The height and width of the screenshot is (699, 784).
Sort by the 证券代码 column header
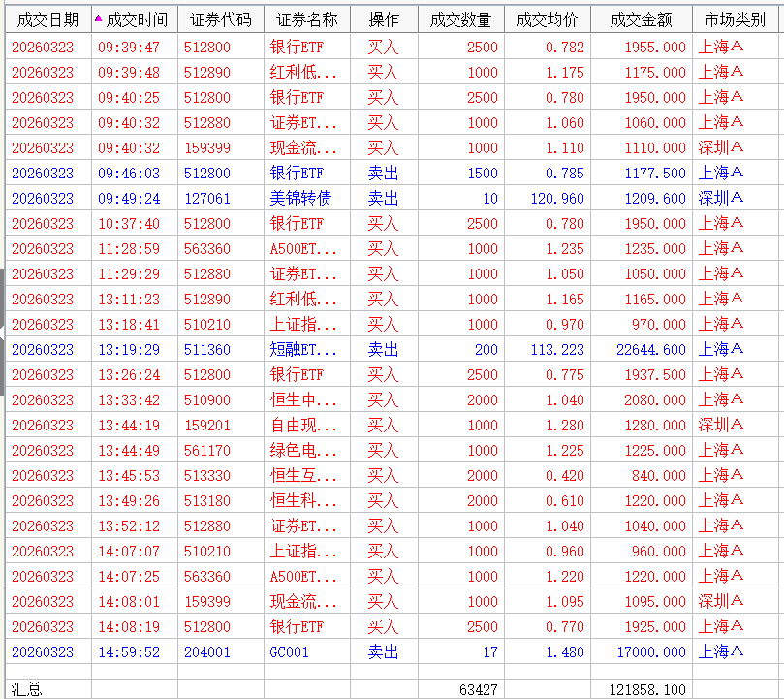(220, 19)
